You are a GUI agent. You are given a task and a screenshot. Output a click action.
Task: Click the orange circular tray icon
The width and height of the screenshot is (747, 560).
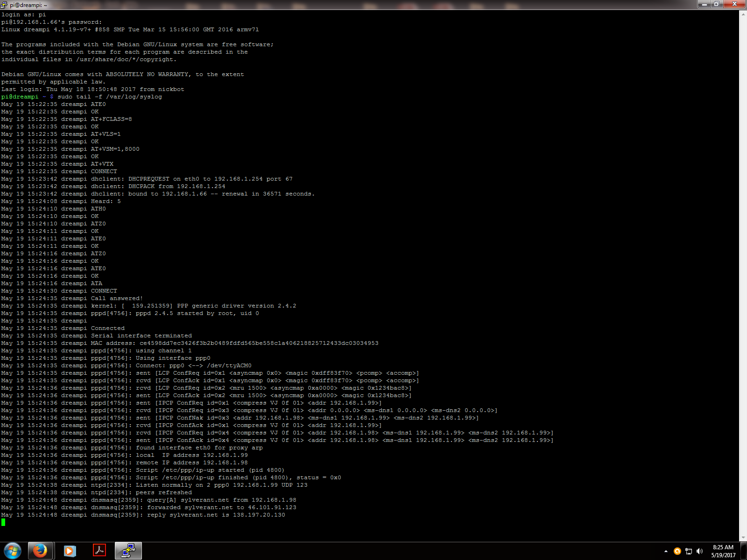pos(677,551)
